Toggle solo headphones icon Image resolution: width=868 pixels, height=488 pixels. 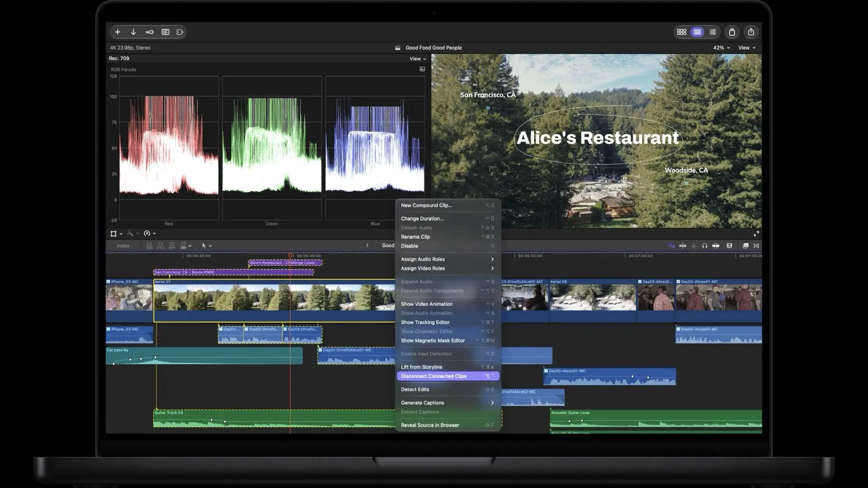pyautogui.click(x=705, y=246)
